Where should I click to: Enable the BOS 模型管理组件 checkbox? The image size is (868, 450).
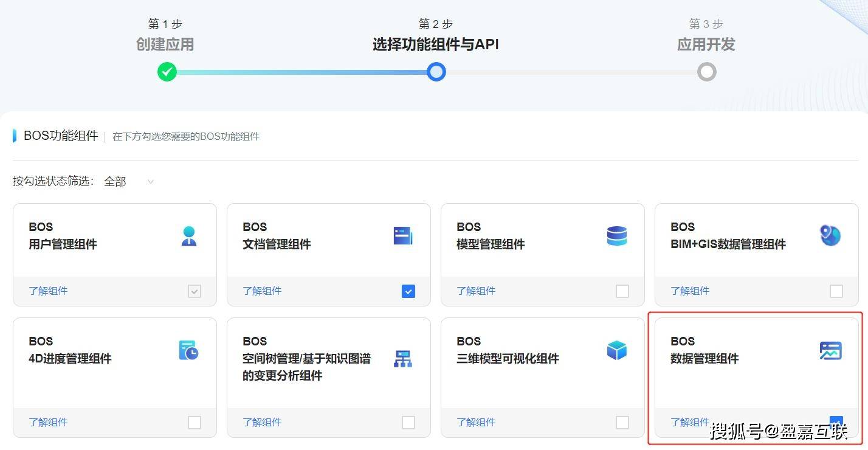pos(622,291)
